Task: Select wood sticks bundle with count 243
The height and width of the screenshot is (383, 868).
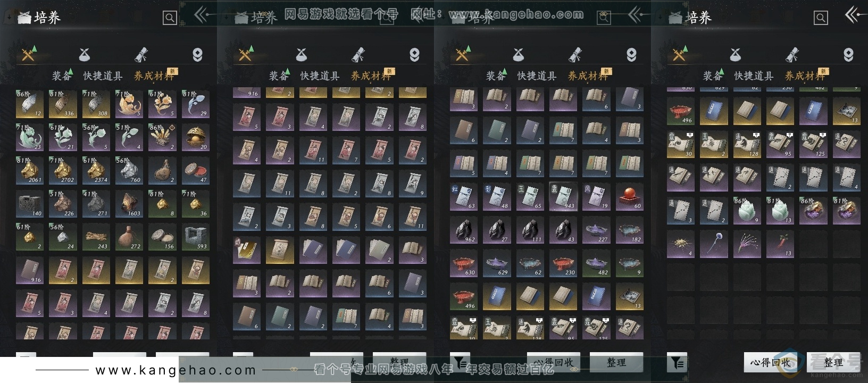Action: 96,237
